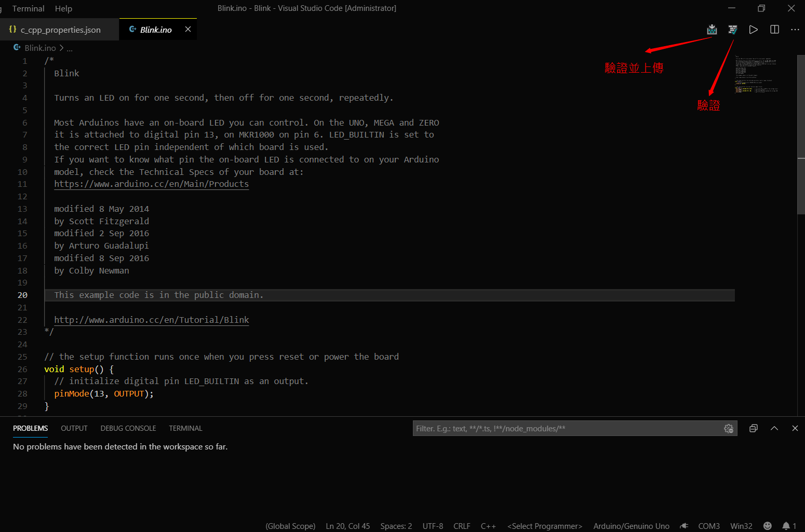
Task: Click the code minimap preview
Action: pyautogui.click(x=757, y=75)
